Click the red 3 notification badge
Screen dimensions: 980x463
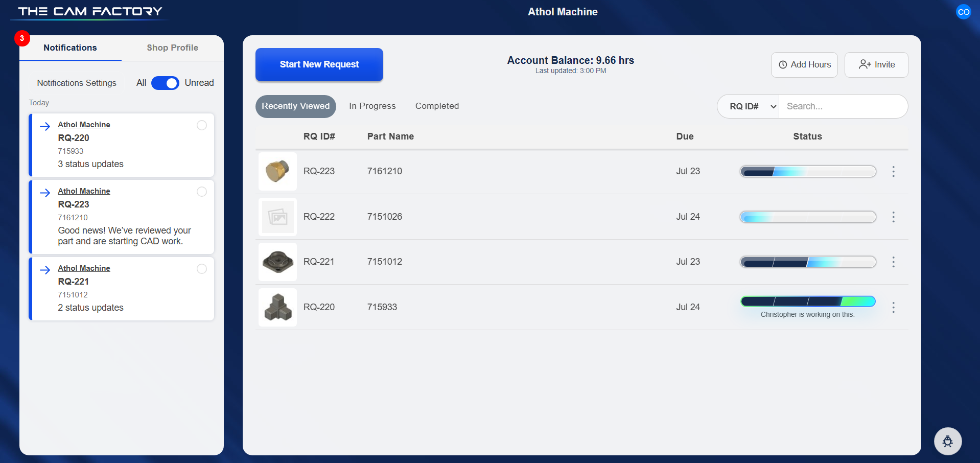click(22, 38)
